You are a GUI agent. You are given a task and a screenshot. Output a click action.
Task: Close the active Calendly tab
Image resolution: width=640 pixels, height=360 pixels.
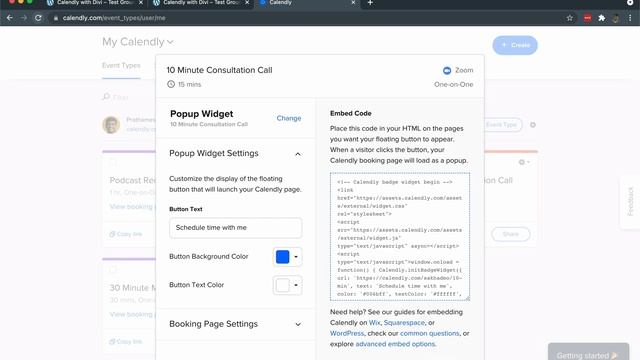[353, 3]
